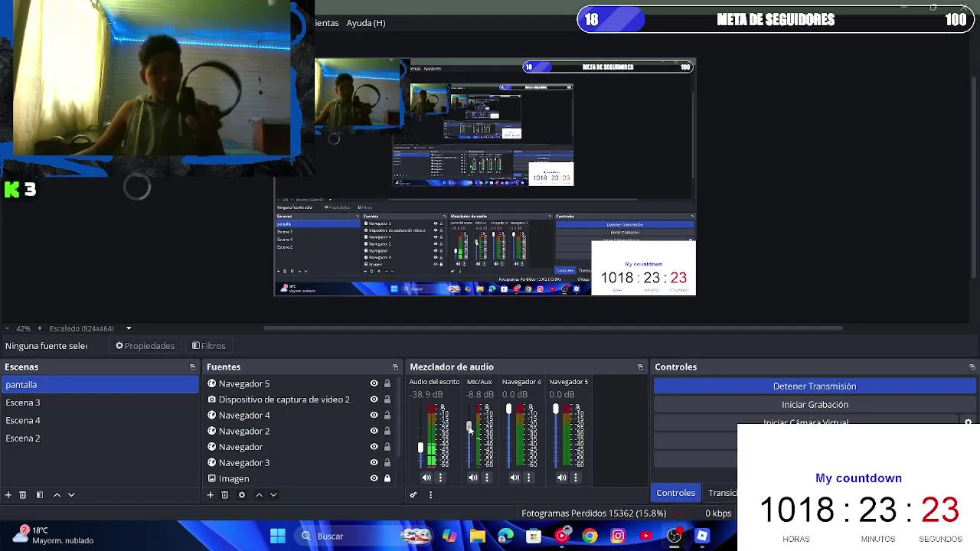The width and height of the screenshot is (980, 551).
Task: Open Microsoft Edge from the taskbar
Action: (506, 536)
